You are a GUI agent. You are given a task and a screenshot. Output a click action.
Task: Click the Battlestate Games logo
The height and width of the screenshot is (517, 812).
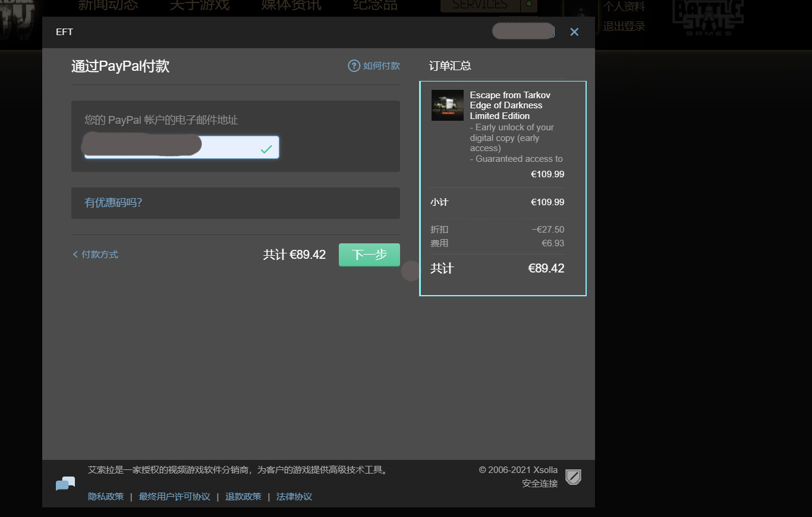[708, 18]
